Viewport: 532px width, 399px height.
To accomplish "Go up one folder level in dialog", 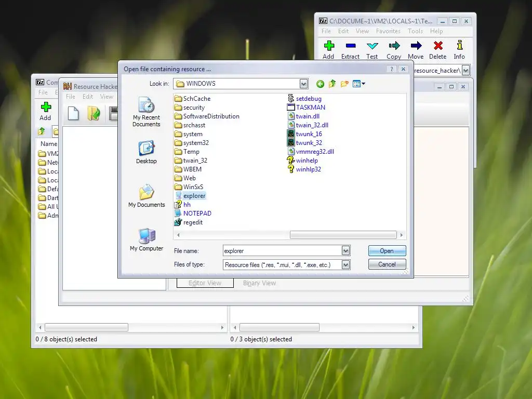I will [332, 84].
